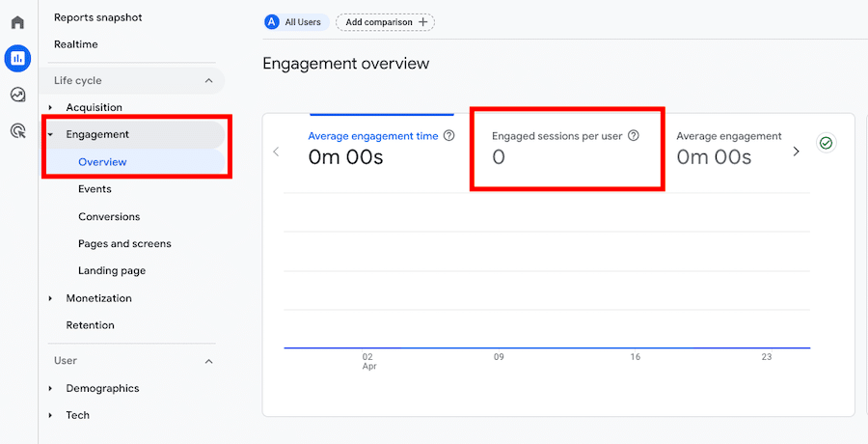Show next metrics with right arrow
This screenshot has width=868, height=444.
[x=796, y=152]
